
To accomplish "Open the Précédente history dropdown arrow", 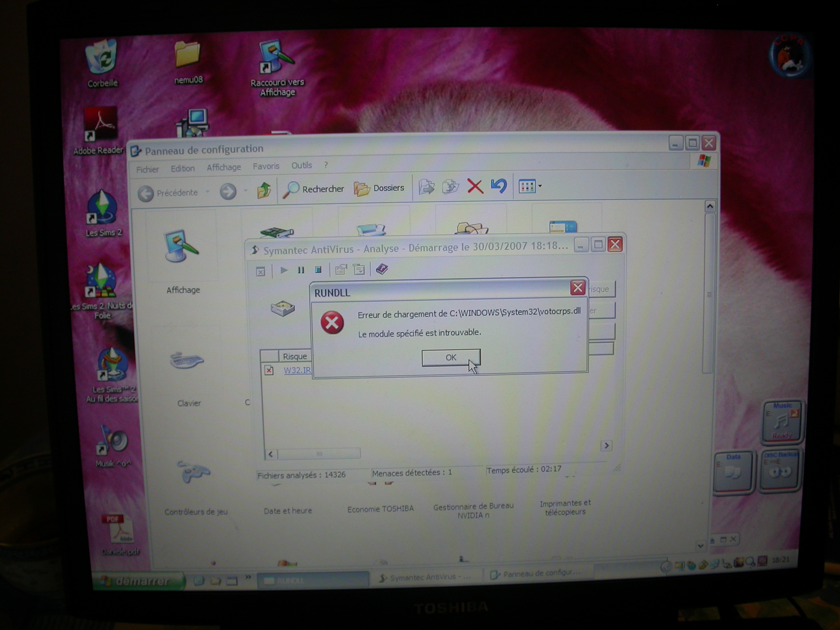I will point(207,192).
